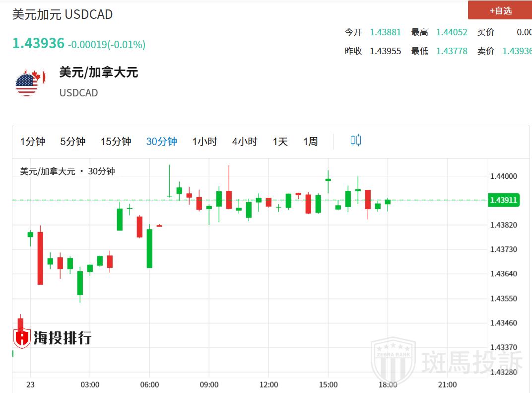The width and height of the screenshot is (532, 393).
Task: Select the 5分钟 interval tab
Action: click(x=73, y=142)
